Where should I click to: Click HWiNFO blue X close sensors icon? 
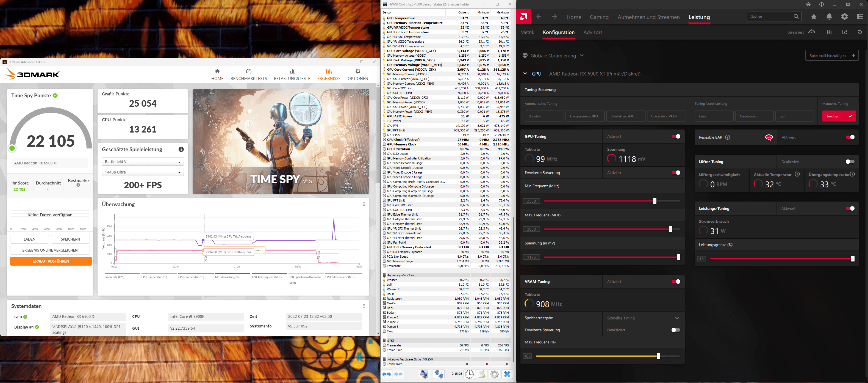pos(507,374)
